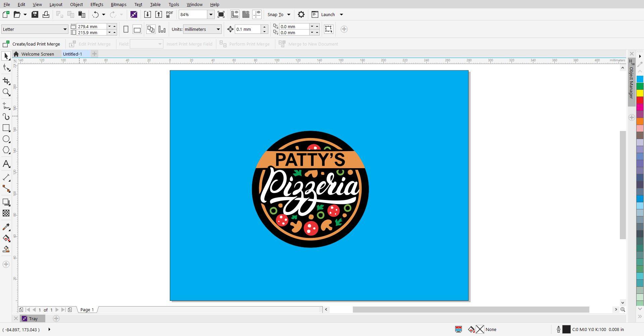Select the cyan swatch in the color palette
This screenshot has width=644, height=336.
pos(640,79)
